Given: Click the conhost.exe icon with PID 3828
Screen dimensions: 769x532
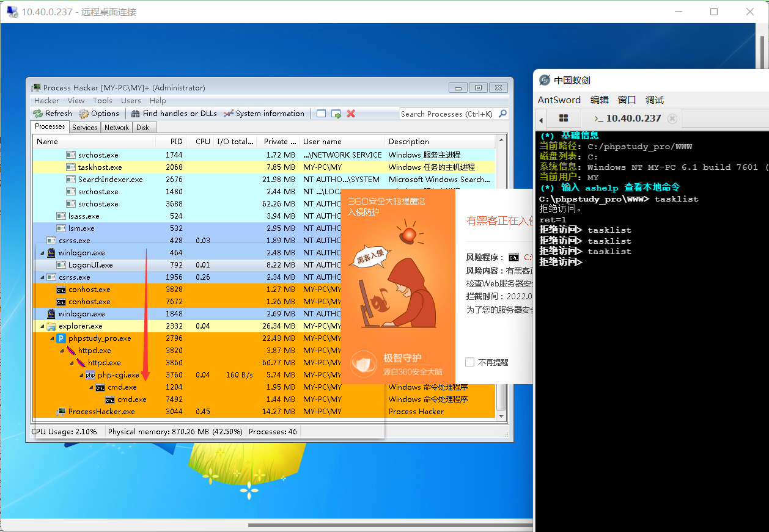Looking at the screenshot, I should pos(61,290).
